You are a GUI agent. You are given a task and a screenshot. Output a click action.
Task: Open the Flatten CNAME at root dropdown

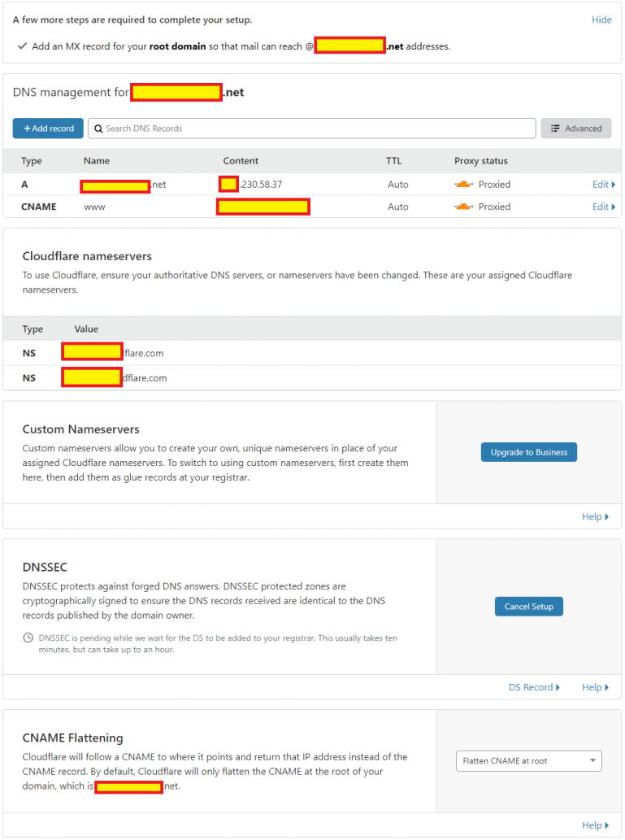[x=528, y=761]
